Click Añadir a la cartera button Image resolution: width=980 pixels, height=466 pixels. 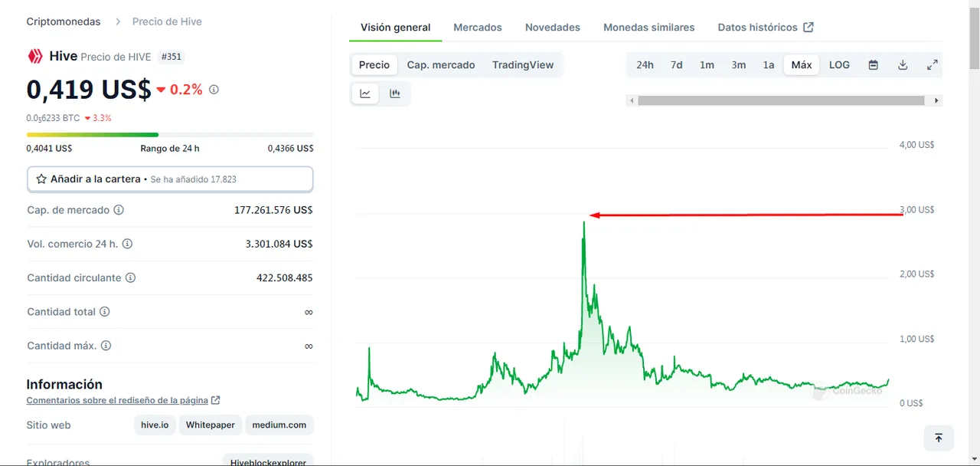(170, 179)
